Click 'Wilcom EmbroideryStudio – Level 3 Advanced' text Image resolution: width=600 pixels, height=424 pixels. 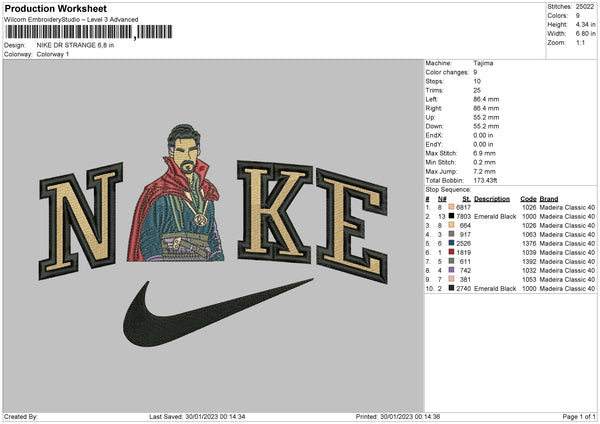71,20
